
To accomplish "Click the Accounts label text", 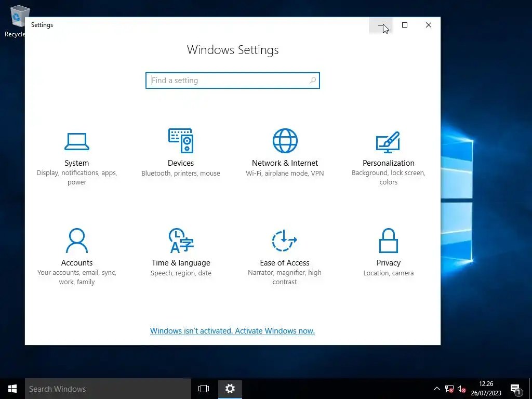I will (x=77, y=262).
